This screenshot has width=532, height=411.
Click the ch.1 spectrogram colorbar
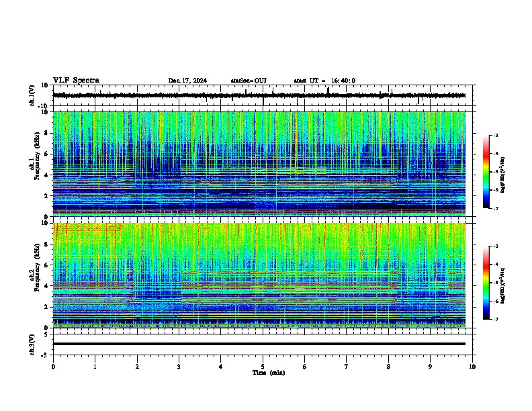[486, 172]
